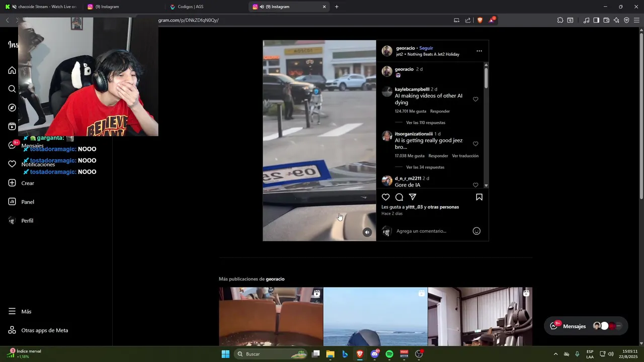This screenshot has height=362, width=644.
Task: Expand Ver las 110 respuestas
Action: (x=426, y=123)
